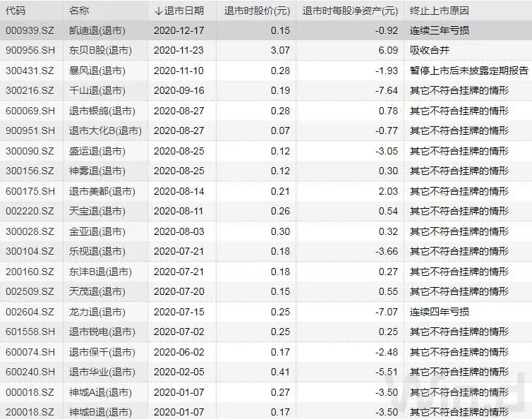Screen dimensions: 532x419
Task: Select the name 神城A退(退市)
Action: (100, 392)
